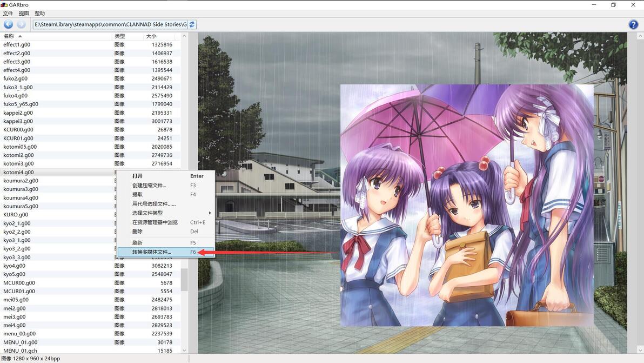
Task: Sort by the 名称 column header
Action: click(56, 36)
